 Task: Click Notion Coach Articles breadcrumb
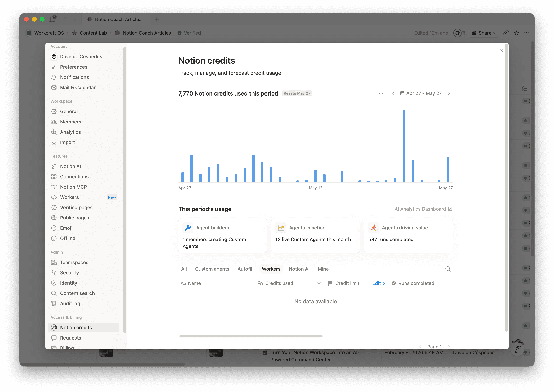pos(143,33)
